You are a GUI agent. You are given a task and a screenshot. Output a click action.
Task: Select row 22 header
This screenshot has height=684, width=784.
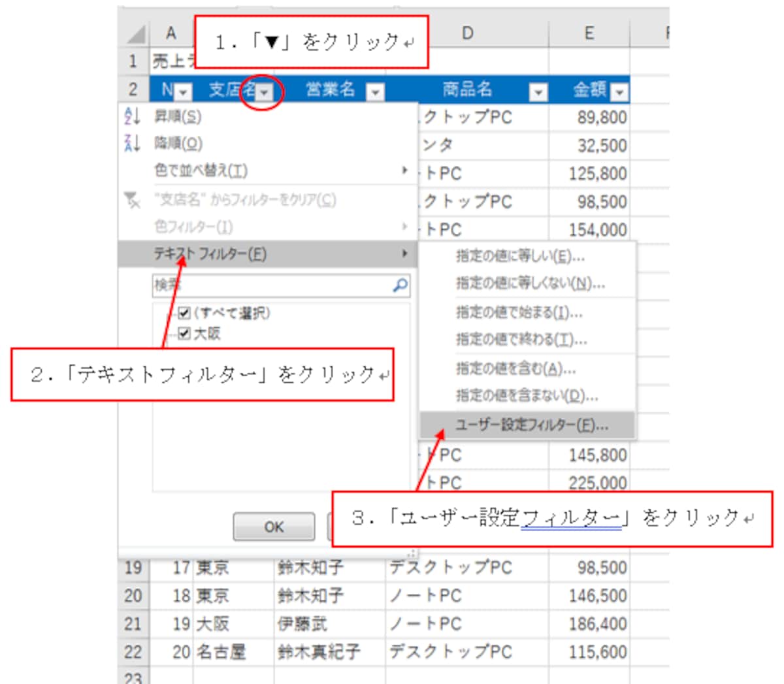(134, 651)
